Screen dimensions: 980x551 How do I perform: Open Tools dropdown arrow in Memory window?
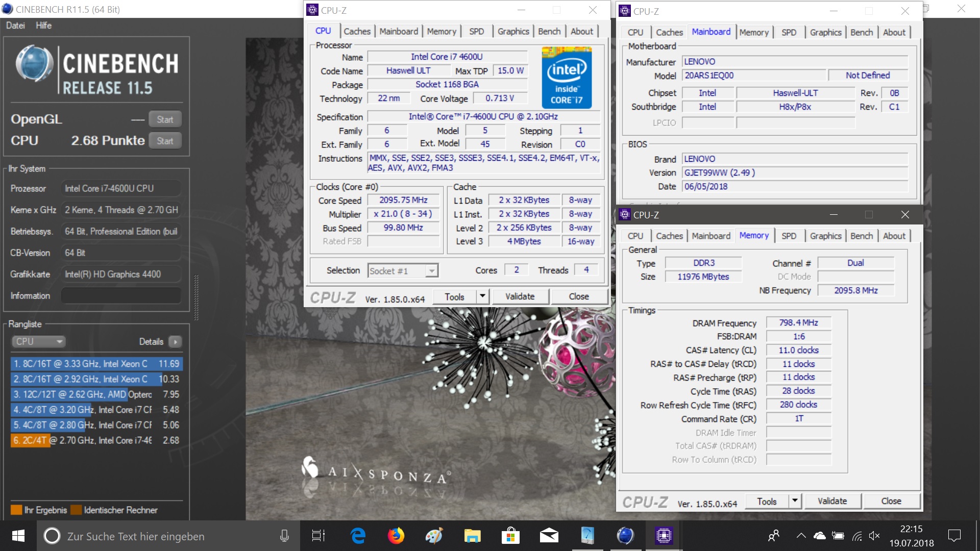coord(795,502)
